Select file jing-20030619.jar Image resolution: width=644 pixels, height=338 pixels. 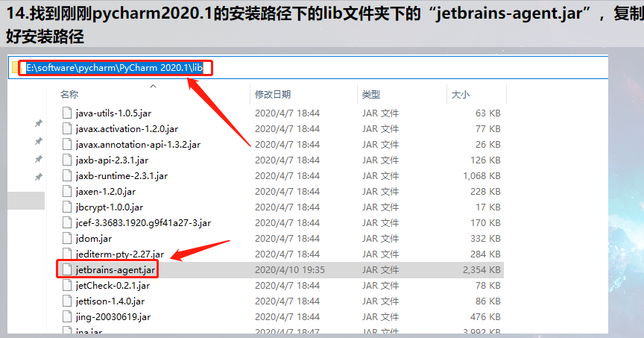click(x=113, y=316)
